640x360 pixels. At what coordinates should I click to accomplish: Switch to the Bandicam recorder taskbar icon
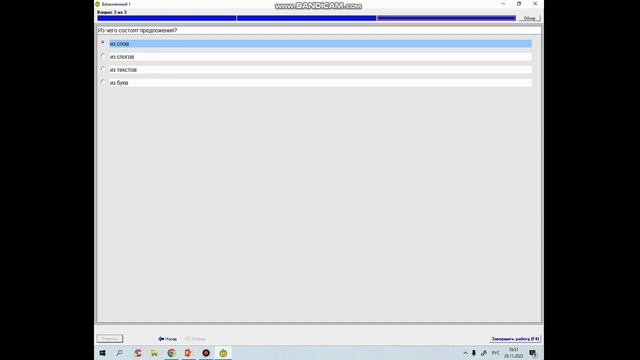click(x=206, y=353)
